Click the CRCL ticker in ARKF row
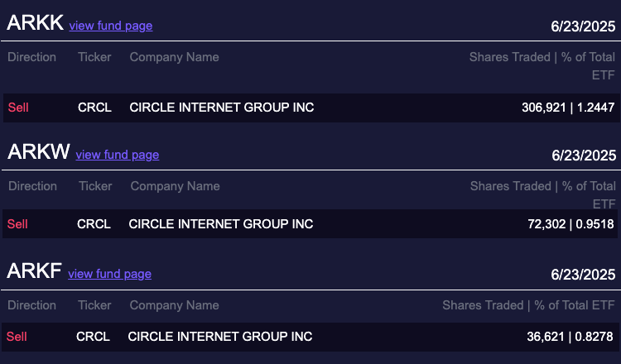621x364 pixels. (x=93, y=337)
